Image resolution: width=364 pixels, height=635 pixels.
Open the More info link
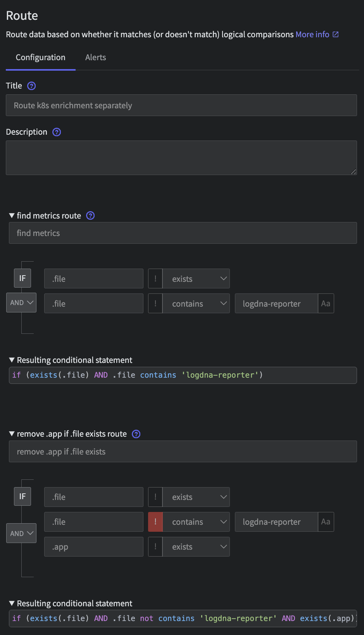click(x=312, y=35)
